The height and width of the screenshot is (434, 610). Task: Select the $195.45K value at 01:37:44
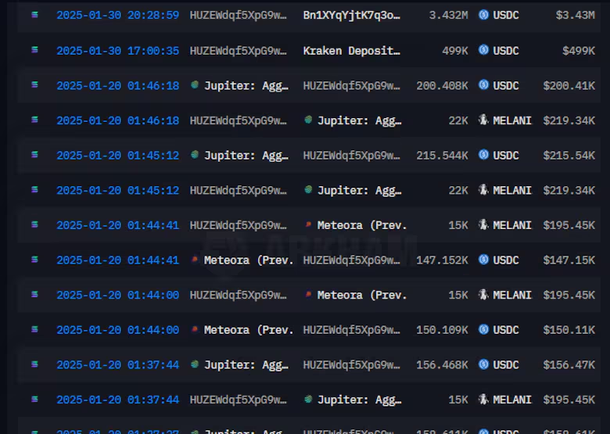click(569, 400)
